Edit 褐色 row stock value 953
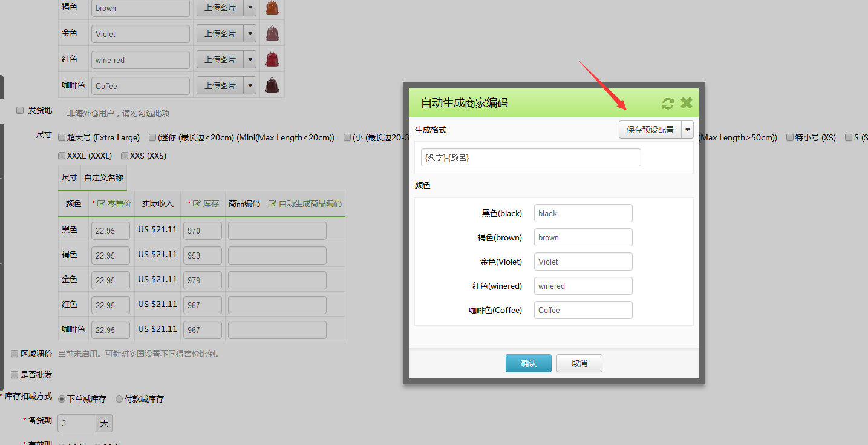 click(203, 255)
